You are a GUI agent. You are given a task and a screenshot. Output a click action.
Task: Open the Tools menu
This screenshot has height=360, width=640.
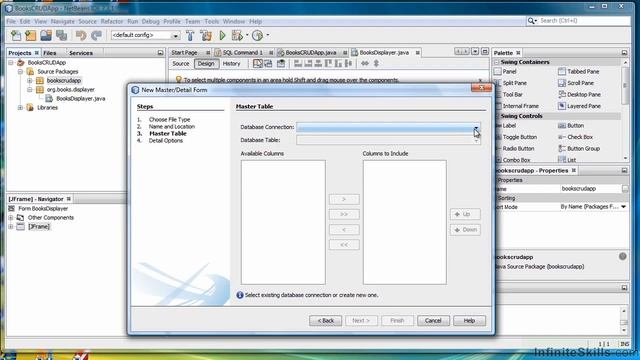click(212, 22)
